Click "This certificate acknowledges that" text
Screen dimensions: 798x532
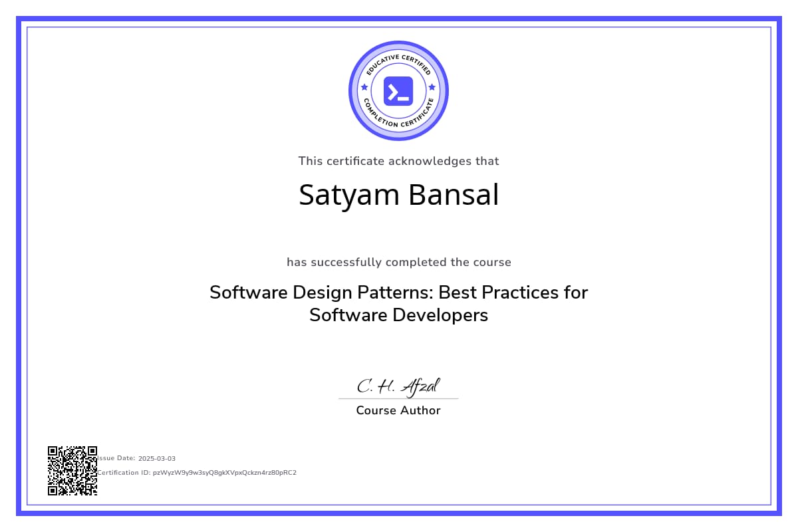pos(399,161)
